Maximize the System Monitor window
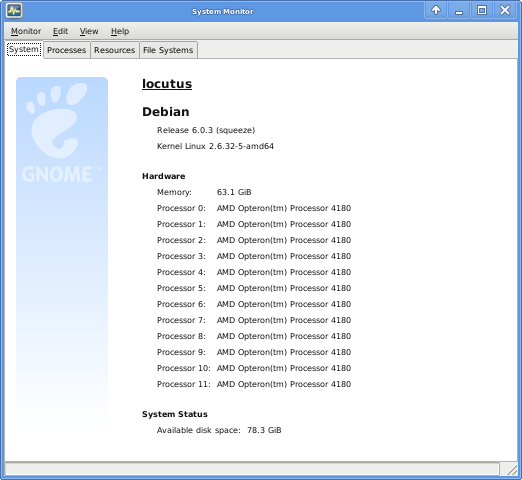522x480 pixels. click(x=482, y=10)
